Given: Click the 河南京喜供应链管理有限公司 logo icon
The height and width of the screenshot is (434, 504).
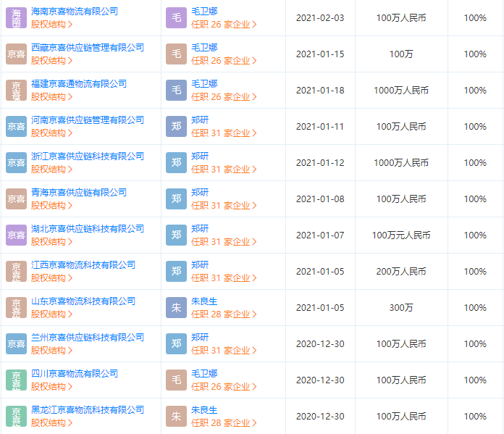Looking at the screenshot, I should pos(16,127).
